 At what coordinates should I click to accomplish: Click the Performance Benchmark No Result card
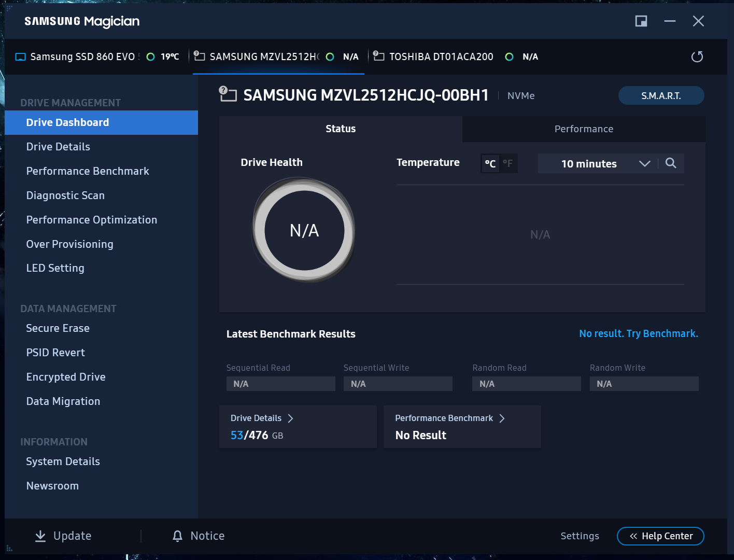coord(462,427)
